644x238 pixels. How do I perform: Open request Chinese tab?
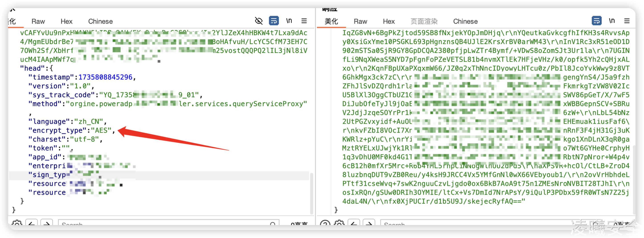pos(100,22)
